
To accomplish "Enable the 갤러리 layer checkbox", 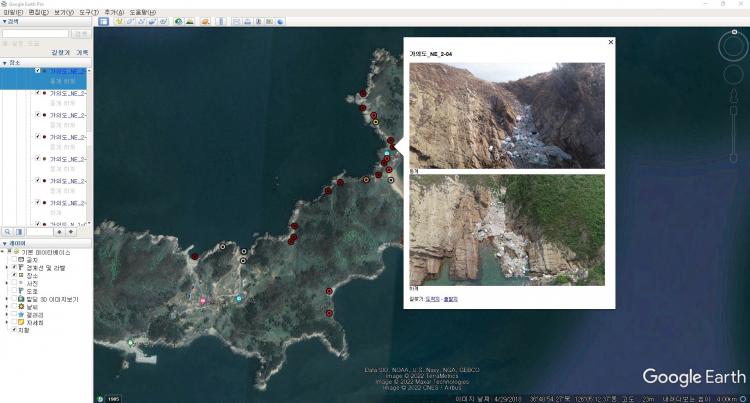I will pyautogui.click(x=15, y=315).
